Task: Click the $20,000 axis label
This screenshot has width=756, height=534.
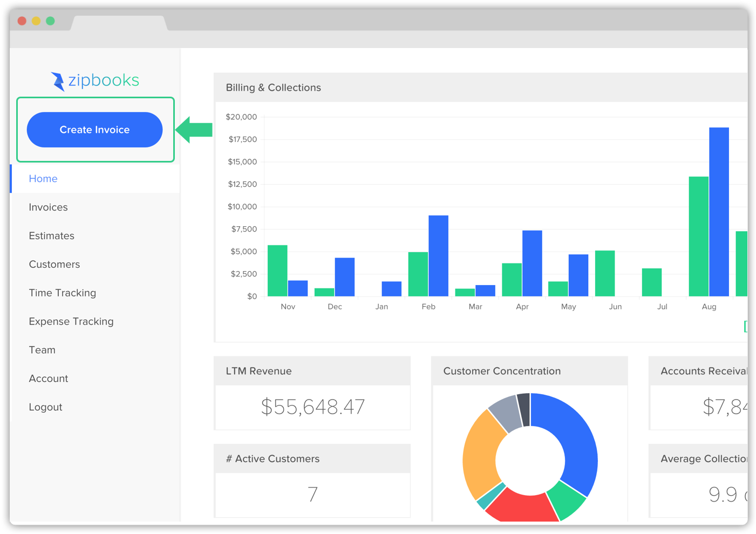Action: point(241,117)
